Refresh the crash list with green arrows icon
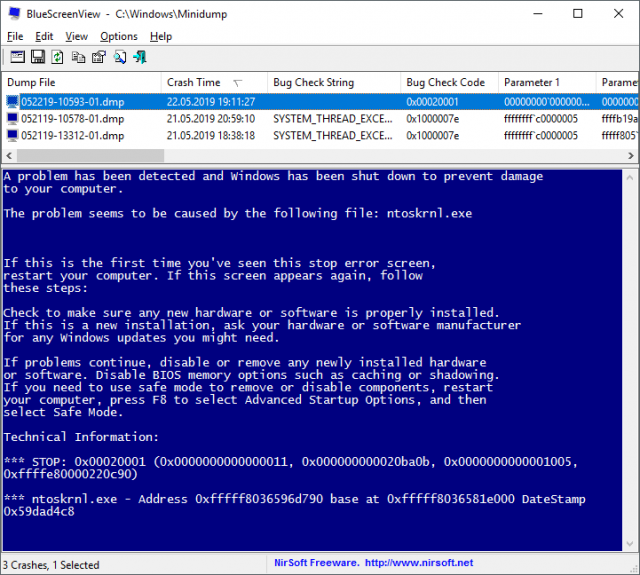640x575 pixels. [x=58, y=57]
